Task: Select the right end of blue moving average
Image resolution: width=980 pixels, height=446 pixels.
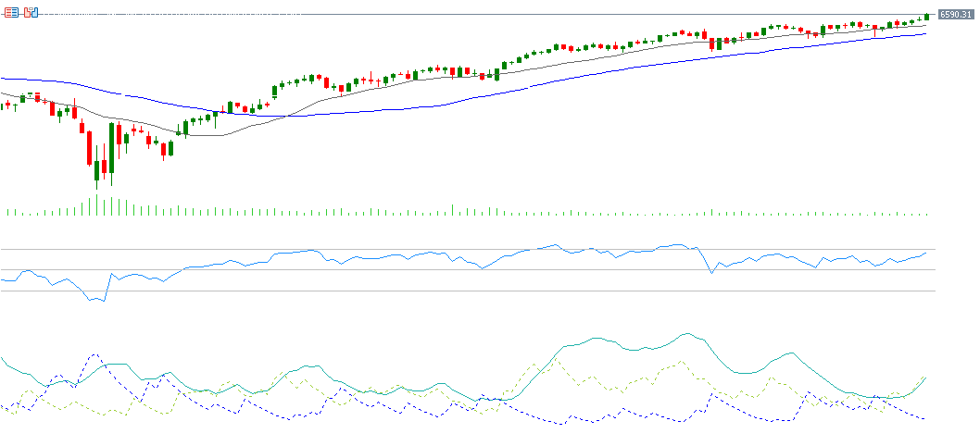Action: coord(925,34)
